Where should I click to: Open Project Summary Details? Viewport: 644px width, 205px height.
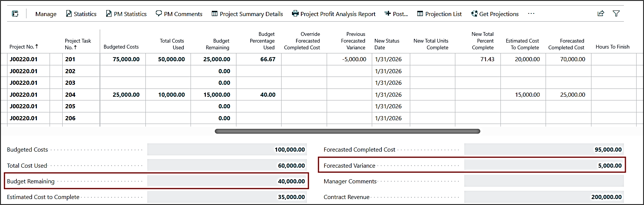(x=247, y=14)
